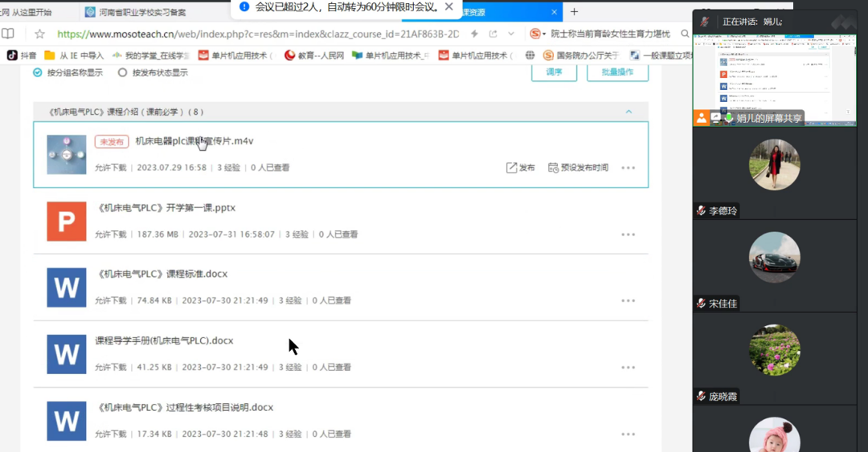The image size is (868, 452).
Task: Bookmark this page with the star icon
Action: 40,34
